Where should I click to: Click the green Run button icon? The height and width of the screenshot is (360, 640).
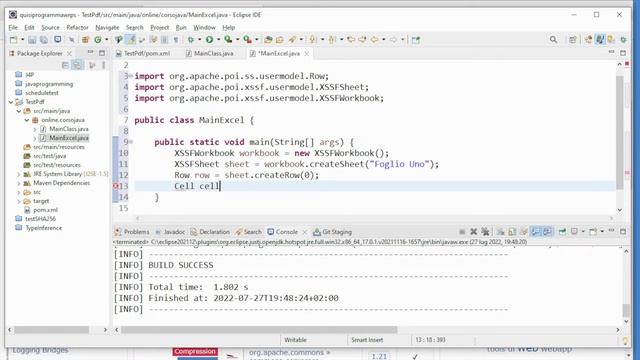pyautogui.click(x=209, y=40)
